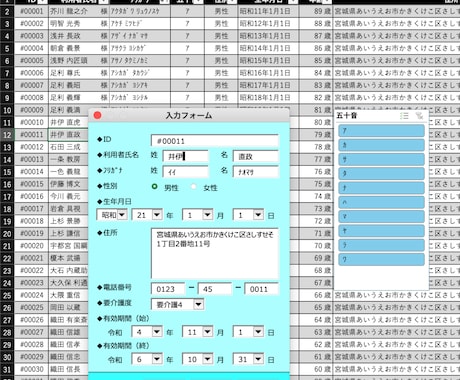
Task: Select row header 25 in the spreadsheet
Action: tap(7, 295)
